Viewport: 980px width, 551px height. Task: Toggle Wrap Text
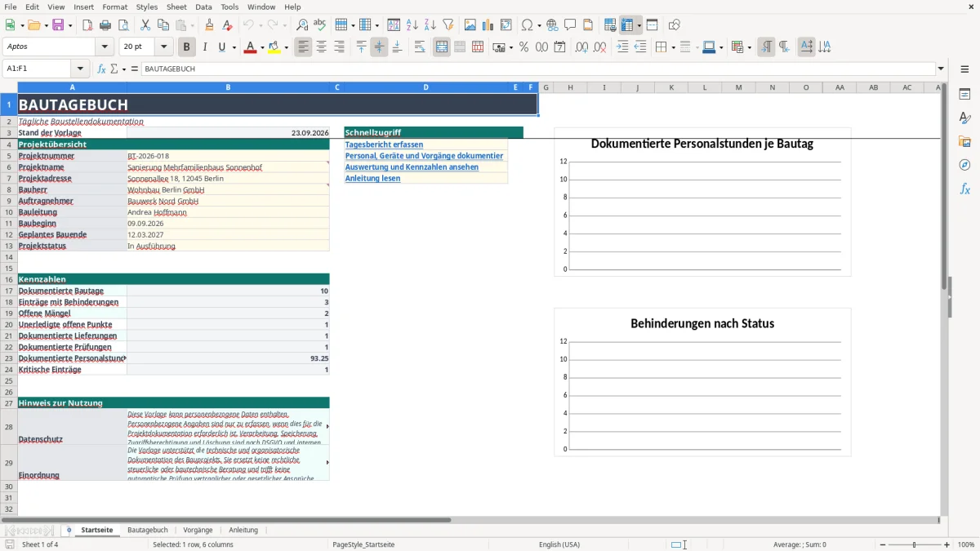coord(420,47)
